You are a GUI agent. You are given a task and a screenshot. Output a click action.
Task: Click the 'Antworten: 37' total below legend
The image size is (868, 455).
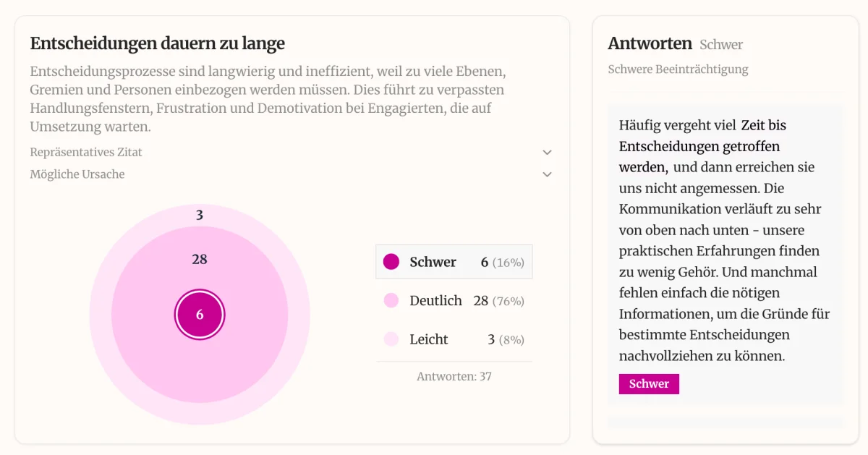[x=454, y=376]
